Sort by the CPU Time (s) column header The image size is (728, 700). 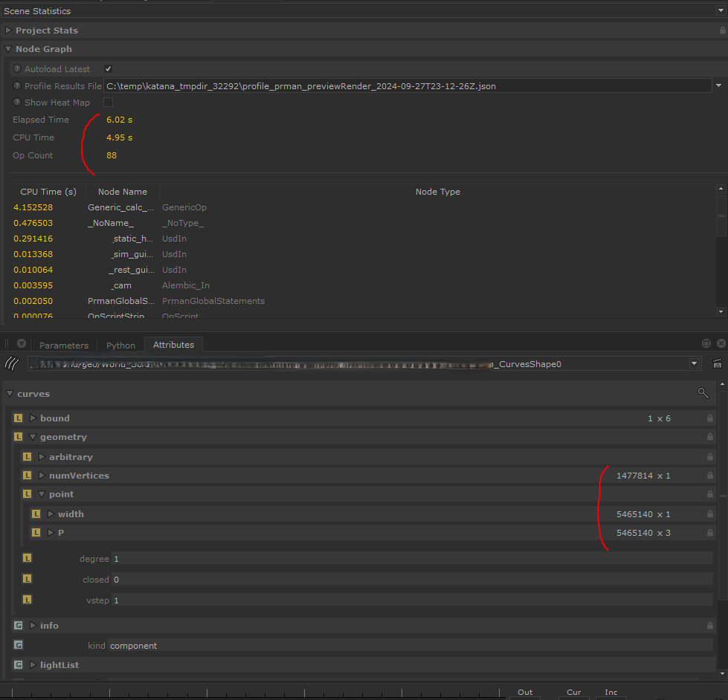(x=48, y=192)
